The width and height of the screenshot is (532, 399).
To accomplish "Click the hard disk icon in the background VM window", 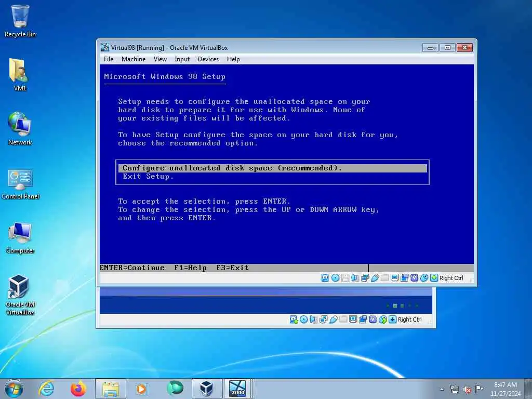I will (x=294, y=320).
